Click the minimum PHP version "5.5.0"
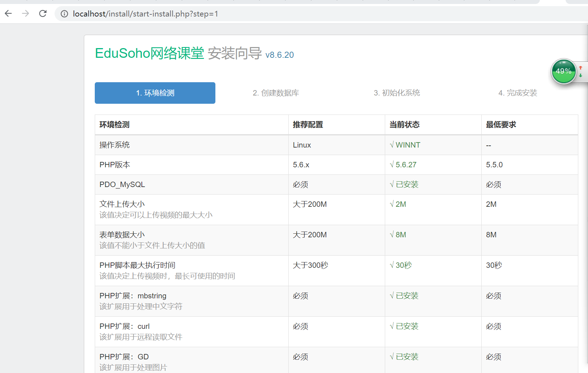This screenshot has height=373, width=588. click(x=494, y=165)
